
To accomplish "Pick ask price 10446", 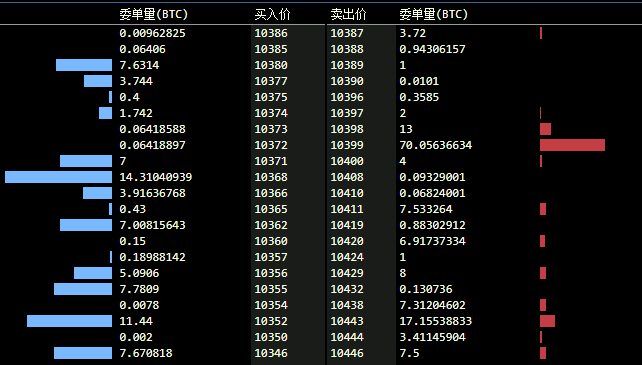I will pyautogui.click(x=347, y=353).
